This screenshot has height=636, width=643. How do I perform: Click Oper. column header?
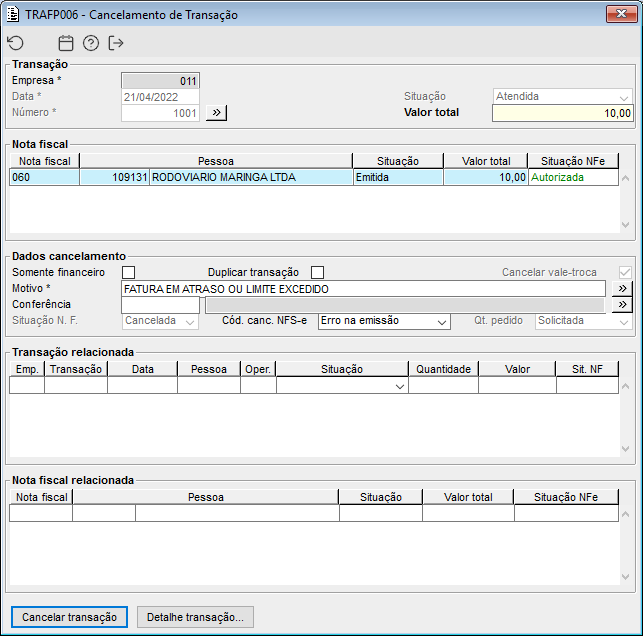pos(258,369)
